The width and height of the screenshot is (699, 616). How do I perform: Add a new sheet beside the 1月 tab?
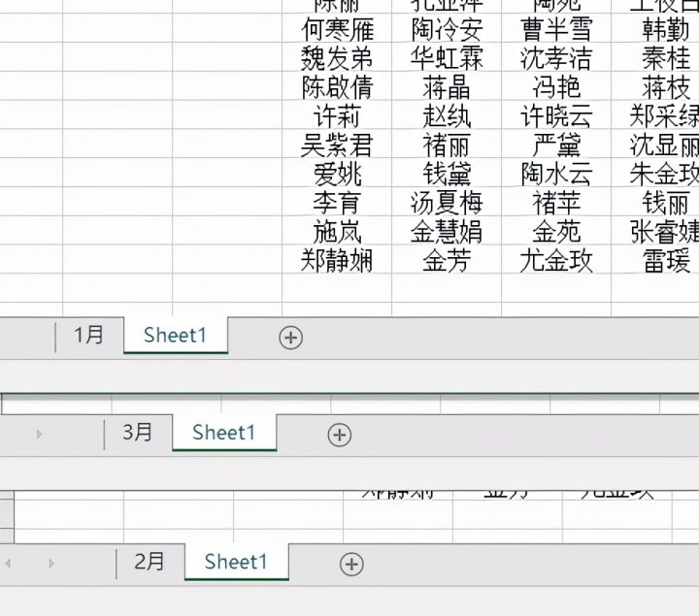click(290, 338)
